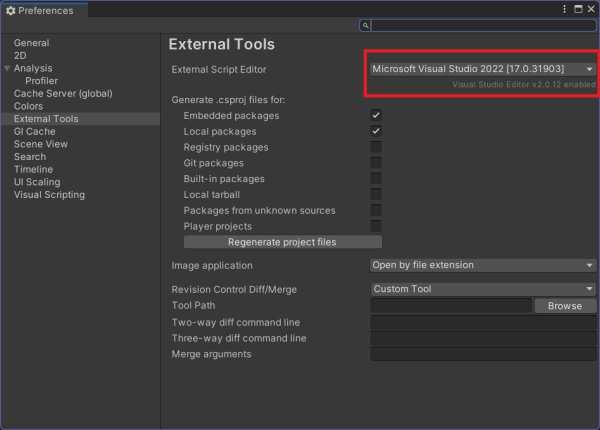Image resolution: width=600 pixels, height=430 pixels.
Task: Click the Tool Path input field
Action: pos(451,306)
